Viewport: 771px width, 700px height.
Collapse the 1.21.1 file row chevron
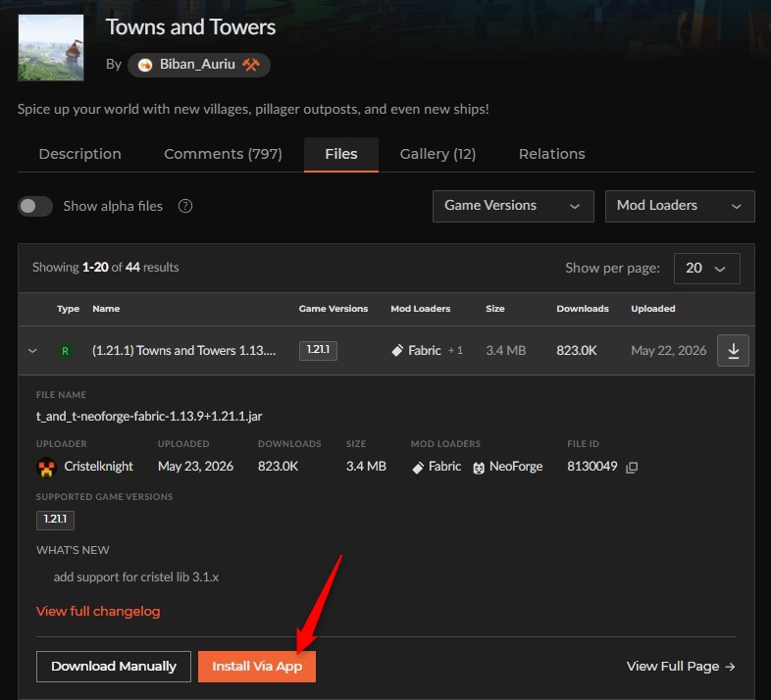tap(32, 351)
